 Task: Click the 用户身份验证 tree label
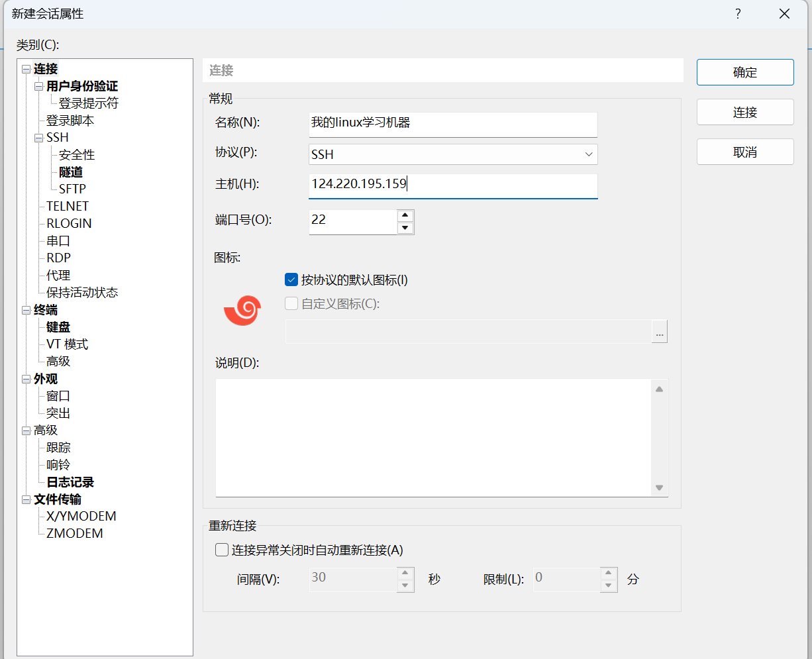coord(82,86)
